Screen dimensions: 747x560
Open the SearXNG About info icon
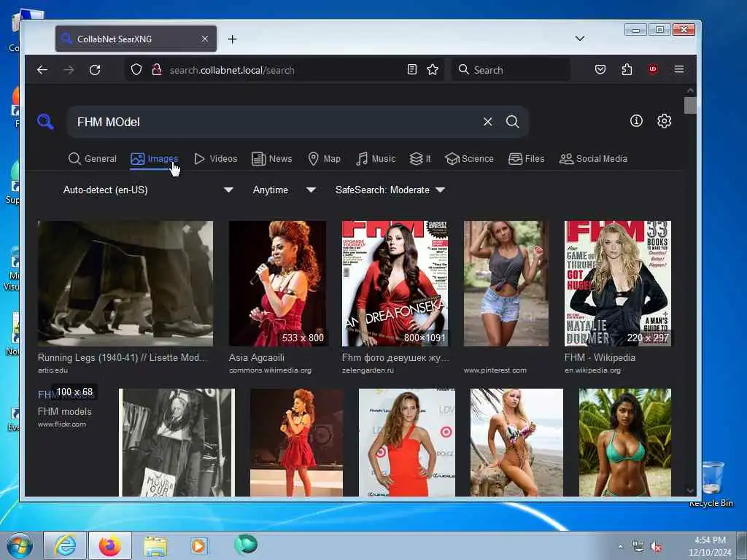636,121
